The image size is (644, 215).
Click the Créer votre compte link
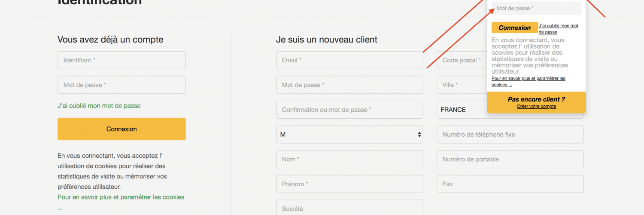tap(536, 106)
